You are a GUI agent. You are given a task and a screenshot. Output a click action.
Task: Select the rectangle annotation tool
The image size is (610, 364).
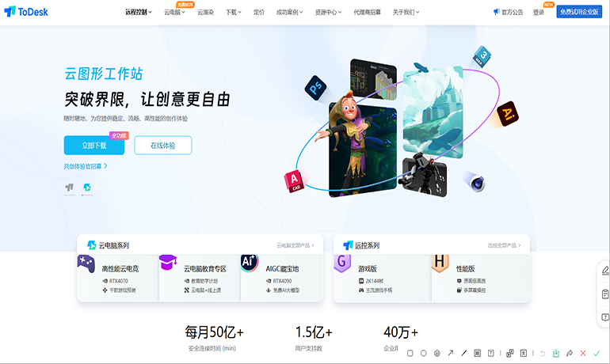point(410,353)
